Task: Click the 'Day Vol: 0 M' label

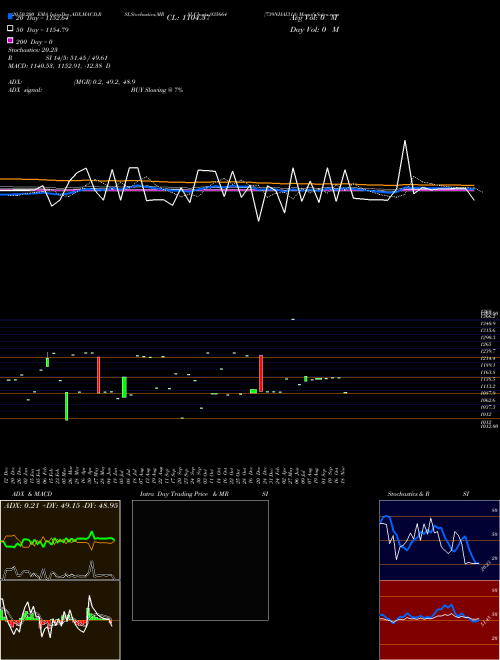Action: [314, 29]
